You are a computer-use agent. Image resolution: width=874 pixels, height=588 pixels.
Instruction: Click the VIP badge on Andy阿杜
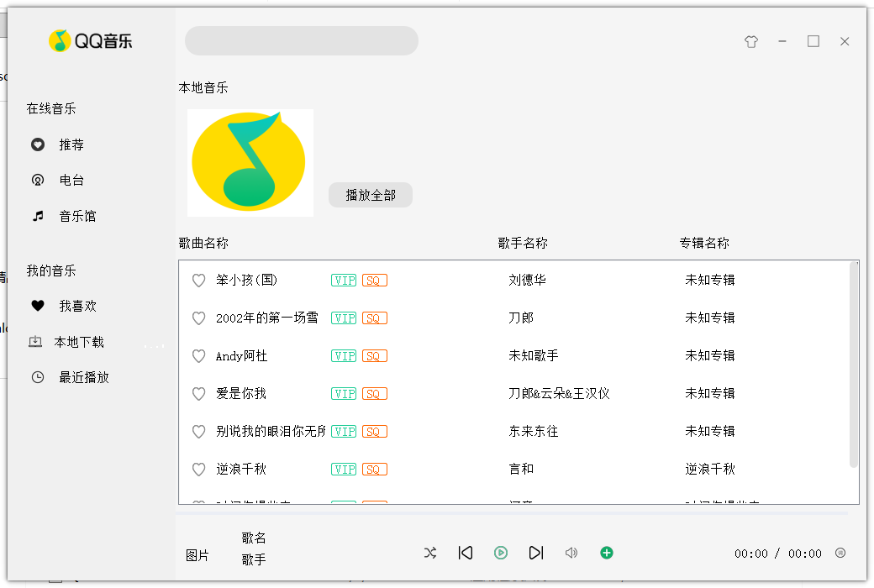344,356
